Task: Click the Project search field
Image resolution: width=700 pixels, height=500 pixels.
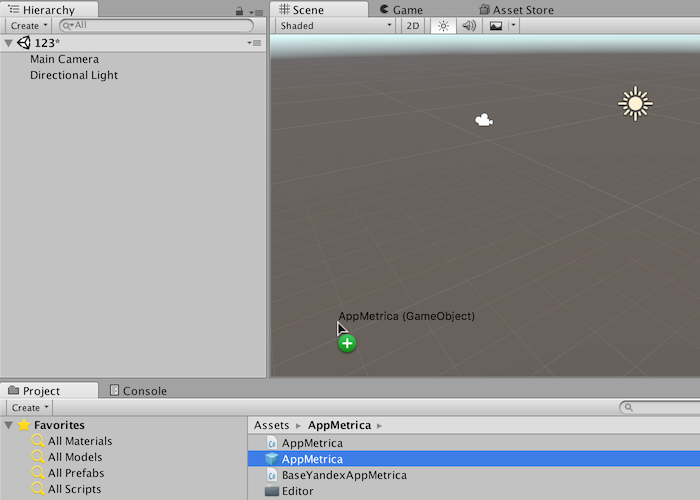Action: point(659,407)
